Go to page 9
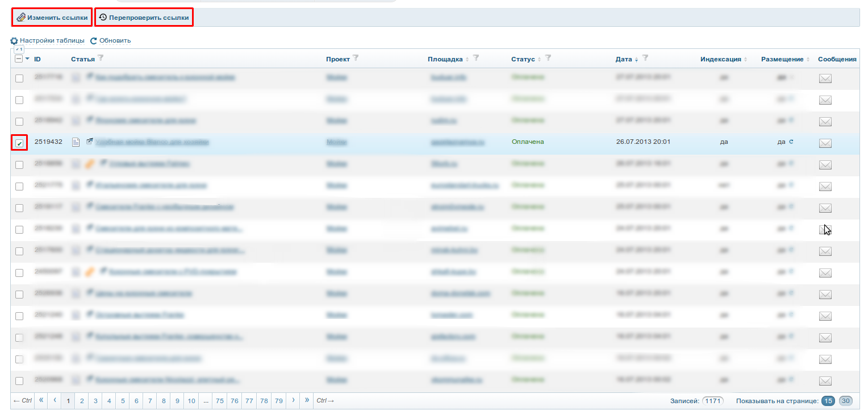868x410 pixels. pos(177,400)
